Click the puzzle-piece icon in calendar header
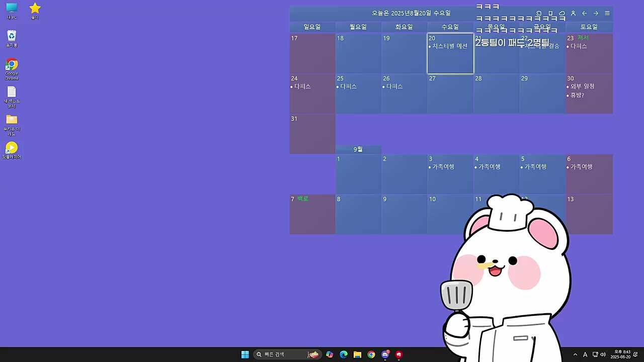The height and width of the screenshot is (362, 644). [539, 14]
